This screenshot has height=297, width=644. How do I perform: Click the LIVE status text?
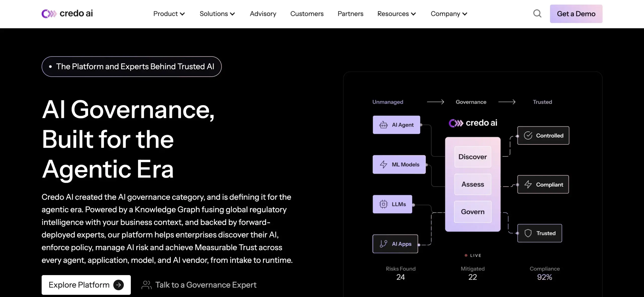point(475,255)
